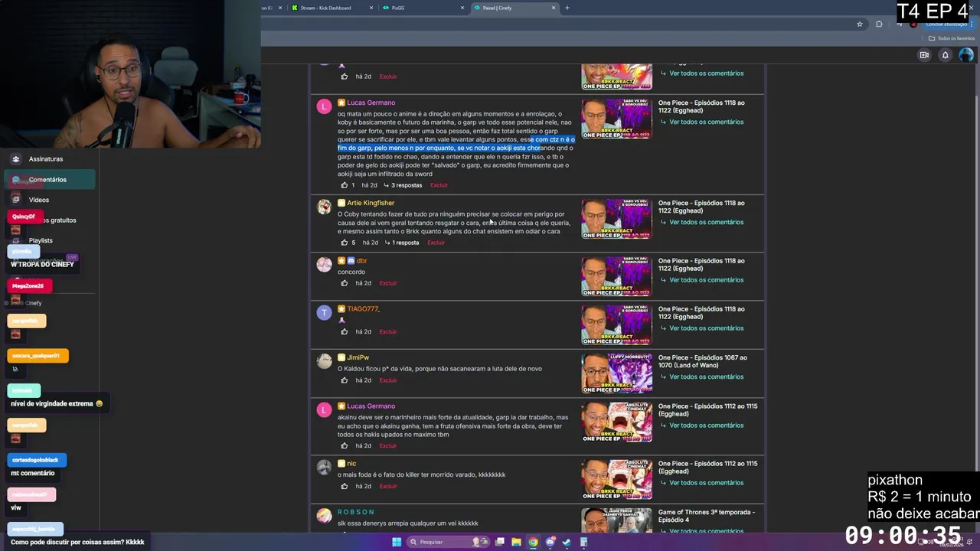Open Calculator from the taskbar
980x551 pixels.
coord(583,542)
